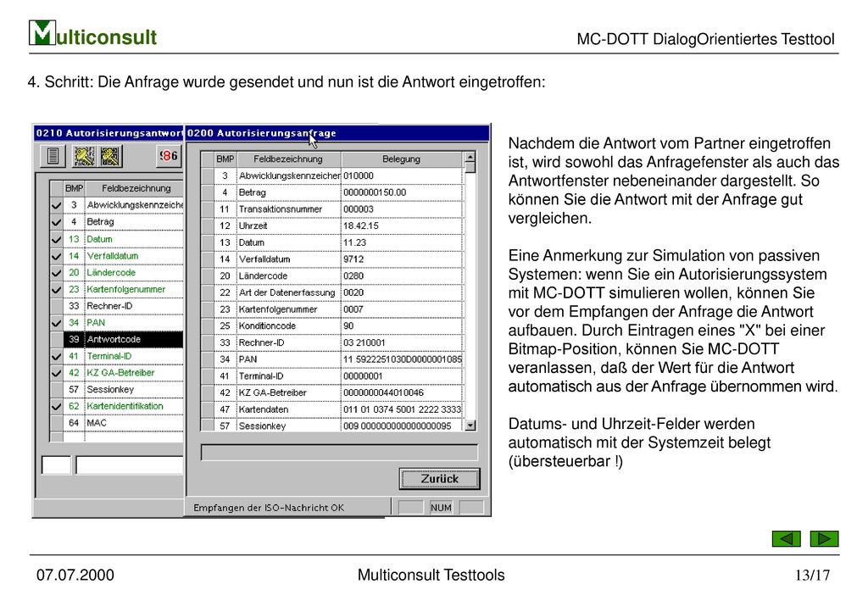Enable the empty checkbox for Sessionkey in 0210 window
The image size is (868, 601).
point(56,390)
